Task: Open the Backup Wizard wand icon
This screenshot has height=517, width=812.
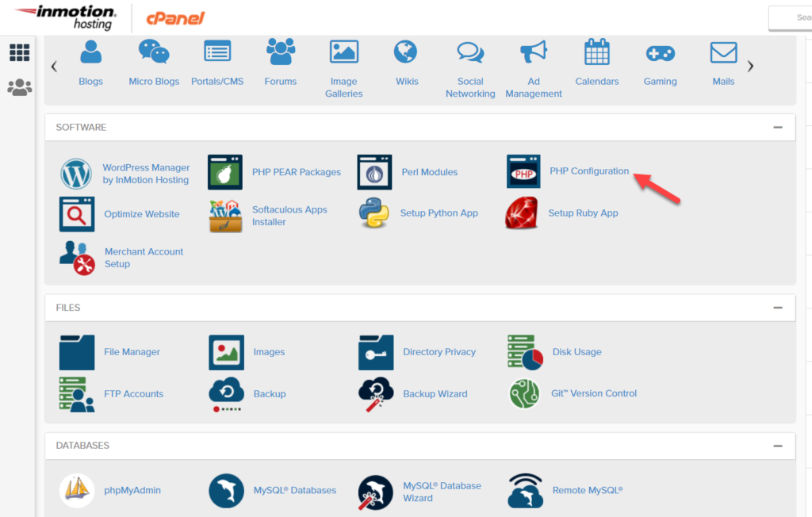Action: pyautogui.click(x=376, y=394)
